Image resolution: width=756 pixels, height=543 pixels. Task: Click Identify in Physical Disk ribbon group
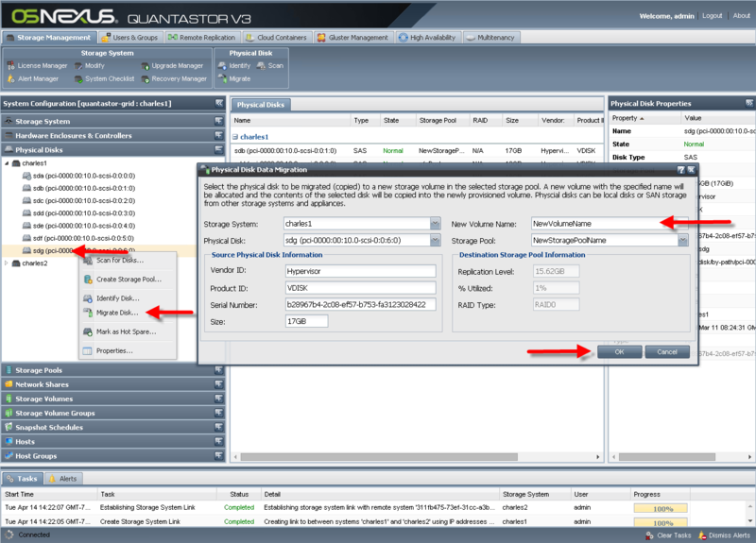click(x=234, y=65)
